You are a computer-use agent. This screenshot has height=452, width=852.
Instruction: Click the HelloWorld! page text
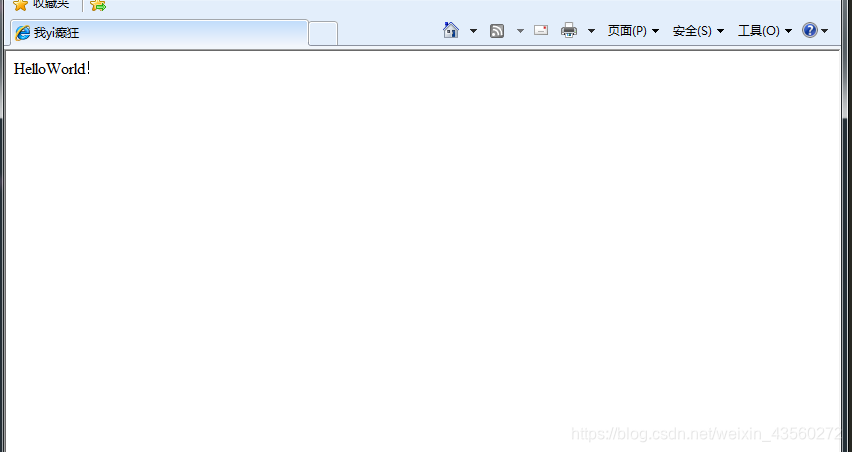click(52, 69)
